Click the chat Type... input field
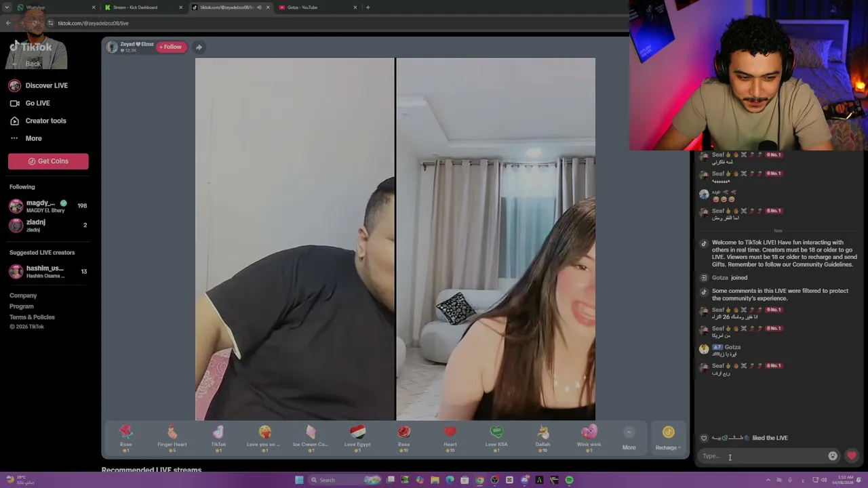Image resolution: width=868 pixels, height=488 pixels. [x=763, y=456]
